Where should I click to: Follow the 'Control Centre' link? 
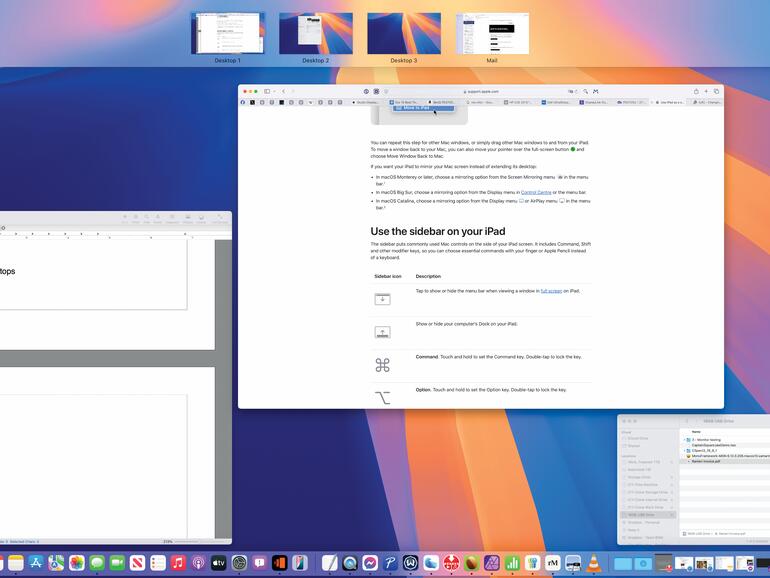coord(536,192)
